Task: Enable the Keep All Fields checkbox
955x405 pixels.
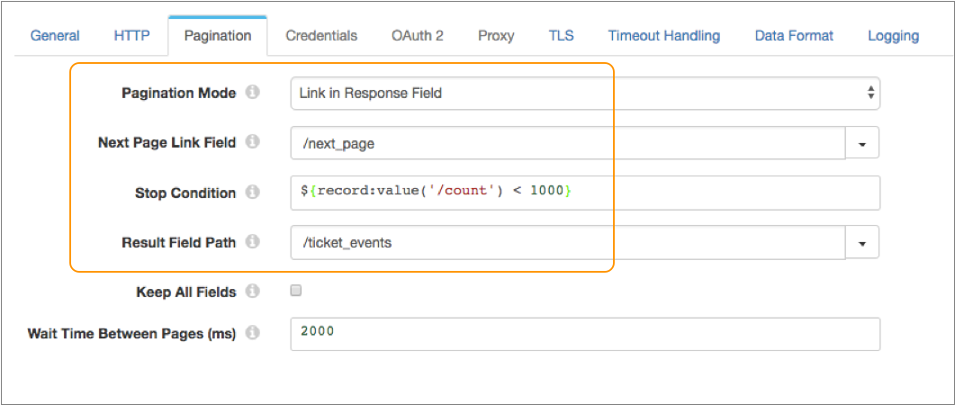Action: [296, 292]
